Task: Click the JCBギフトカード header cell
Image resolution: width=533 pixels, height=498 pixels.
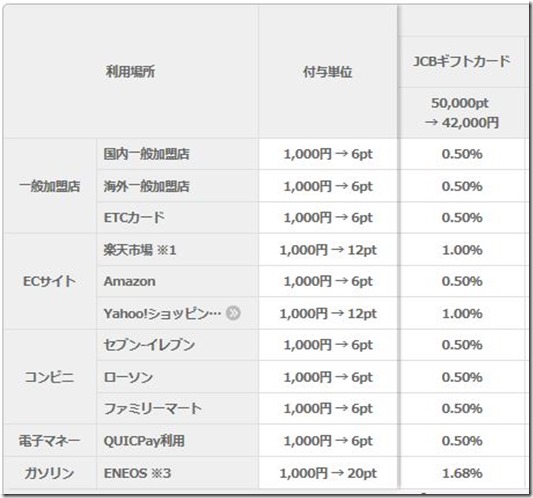Action: tap(462, 62)
